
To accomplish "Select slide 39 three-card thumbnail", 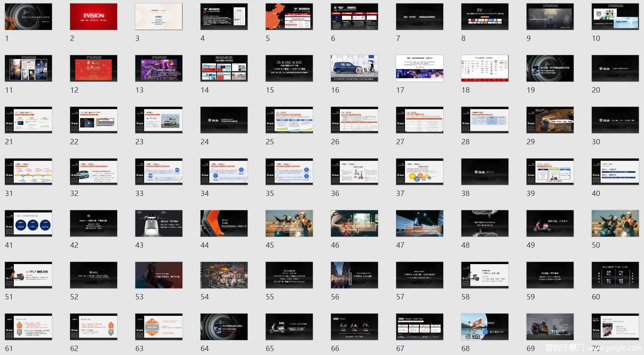I will (550, 172).
